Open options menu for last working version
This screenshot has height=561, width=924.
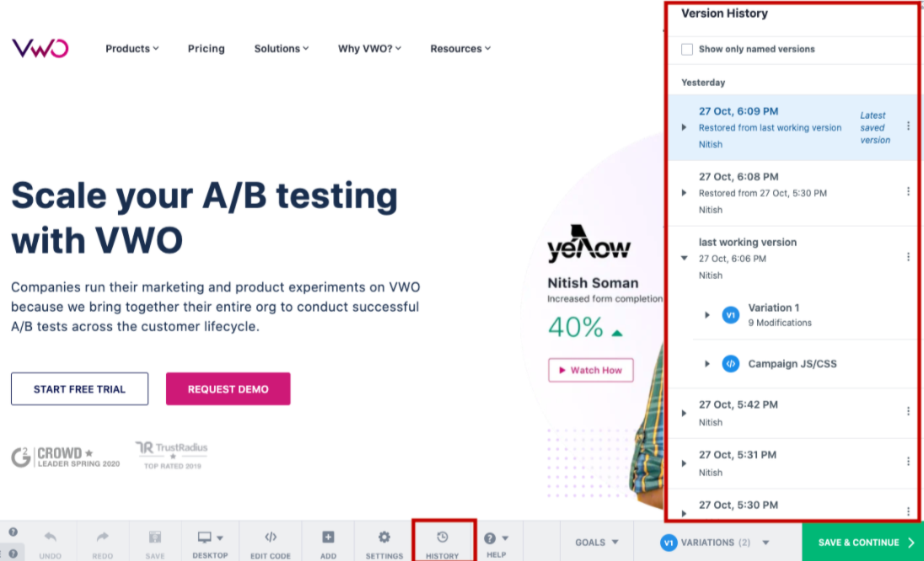(x=908, y=257)
